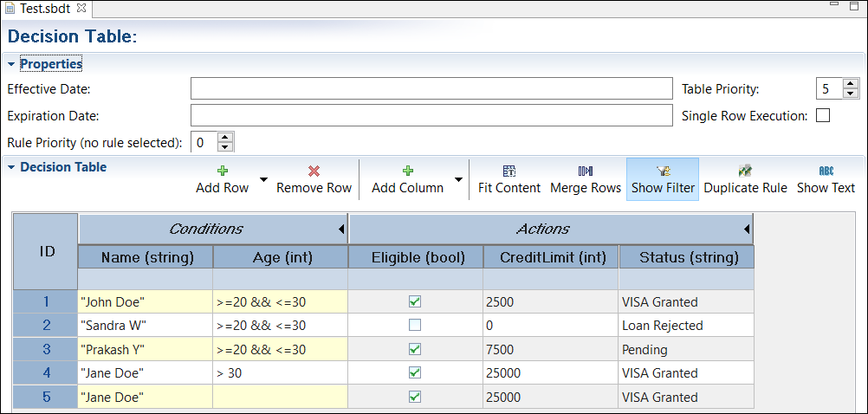868x414 pixels.
Task: Collapse the Properties section
Action: click(x=11, y=64)
